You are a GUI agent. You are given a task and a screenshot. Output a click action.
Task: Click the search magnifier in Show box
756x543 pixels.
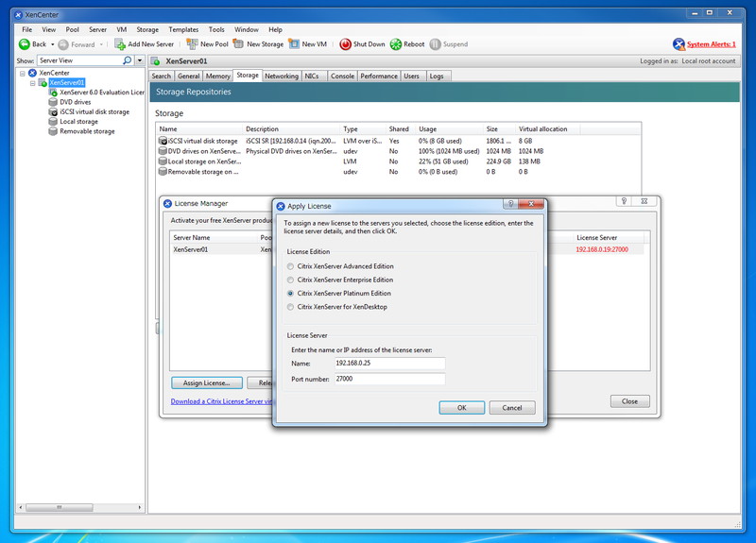[x=128, y=60]
